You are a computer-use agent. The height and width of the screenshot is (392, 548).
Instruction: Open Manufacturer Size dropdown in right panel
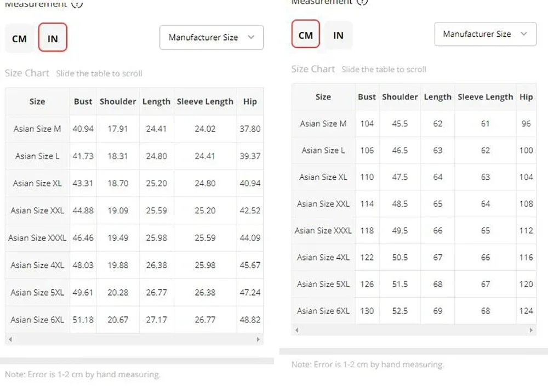point(485,34)
